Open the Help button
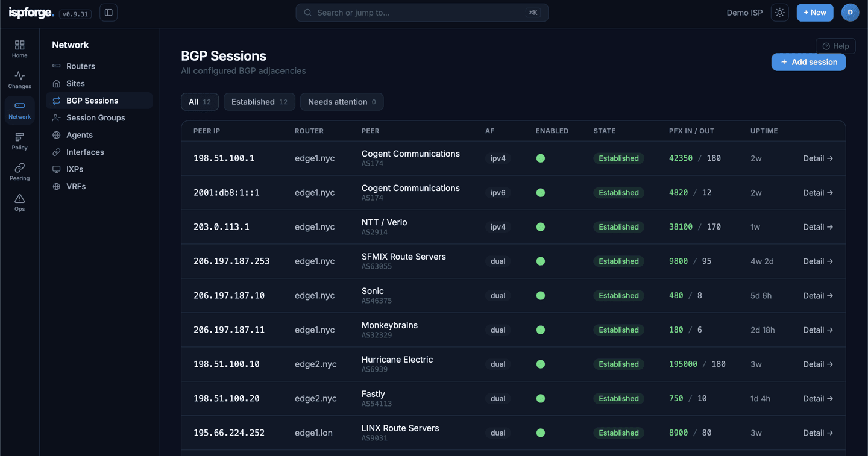Image resolution: width=868 pixels, height=456 pixels. point(835,46)
